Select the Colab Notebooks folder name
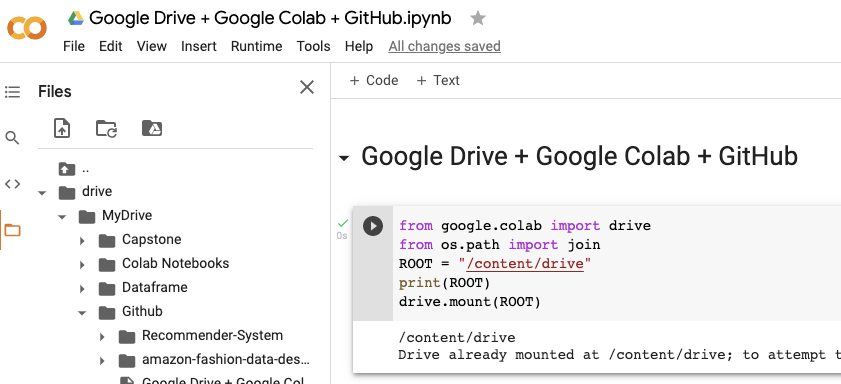 click(175, 263)
